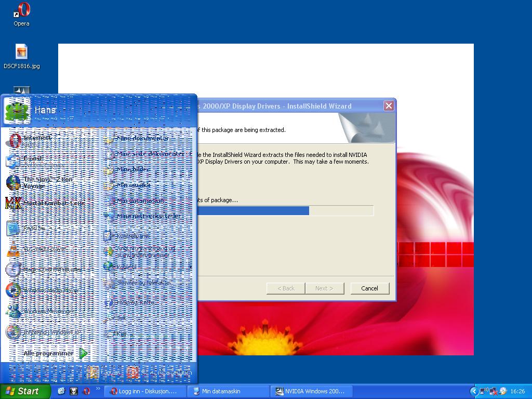Click the Hans frog user picture
Image resolution: width=532 pixels, height=399 pixels.
click(x=17, y=110)
